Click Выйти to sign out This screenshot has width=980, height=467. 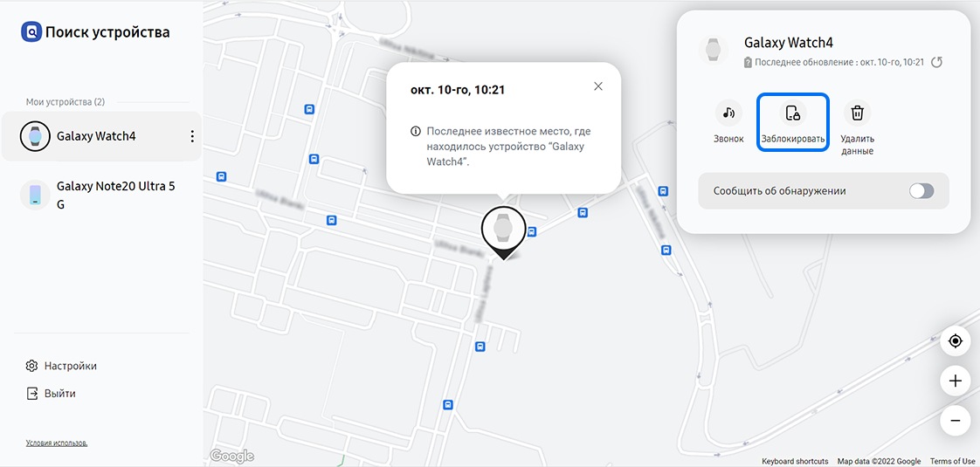tap(51, 394)
